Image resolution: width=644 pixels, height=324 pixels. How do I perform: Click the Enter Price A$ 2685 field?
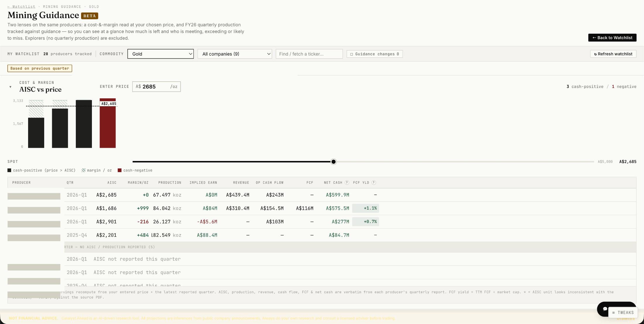tap(156, 87)
